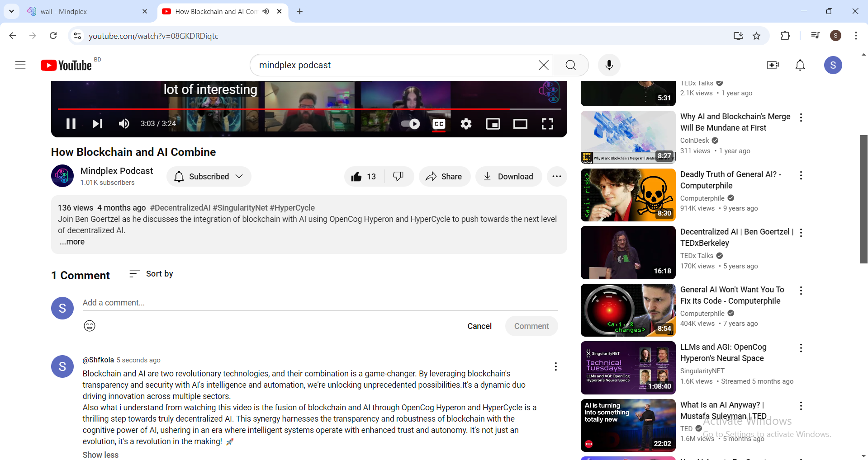Expand the Subscribed notification dropdown
This screenshot has height=460, width=868.
pyautogui.click(x=209, y=177)
